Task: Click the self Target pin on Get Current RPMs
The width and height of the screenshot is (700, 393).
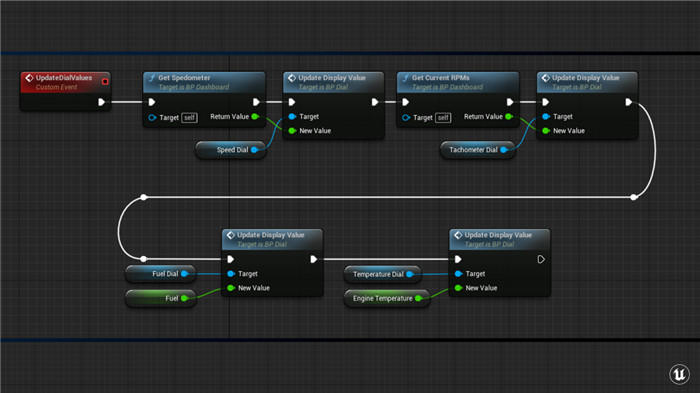Action: pos(406,117)
